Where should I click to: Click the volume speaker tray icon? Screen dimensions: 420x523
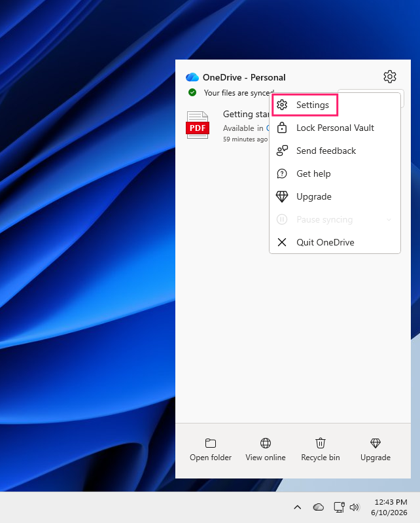355,507
